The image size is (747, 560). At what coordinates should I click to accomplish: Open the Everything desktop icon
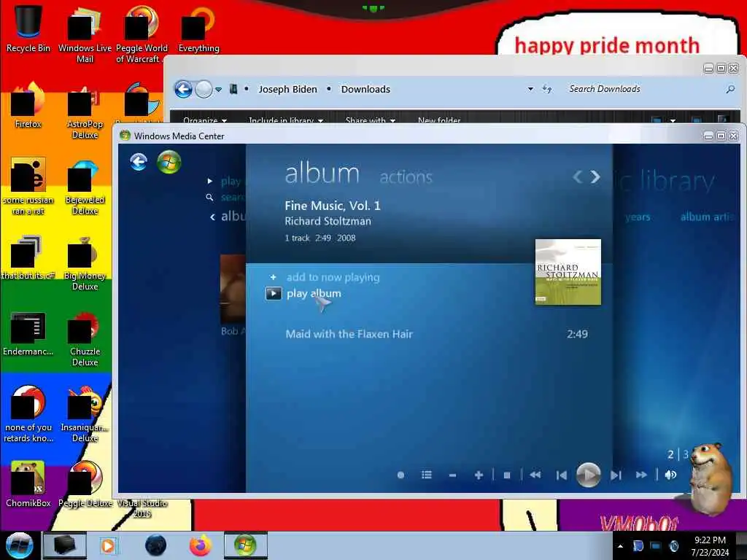198,28
